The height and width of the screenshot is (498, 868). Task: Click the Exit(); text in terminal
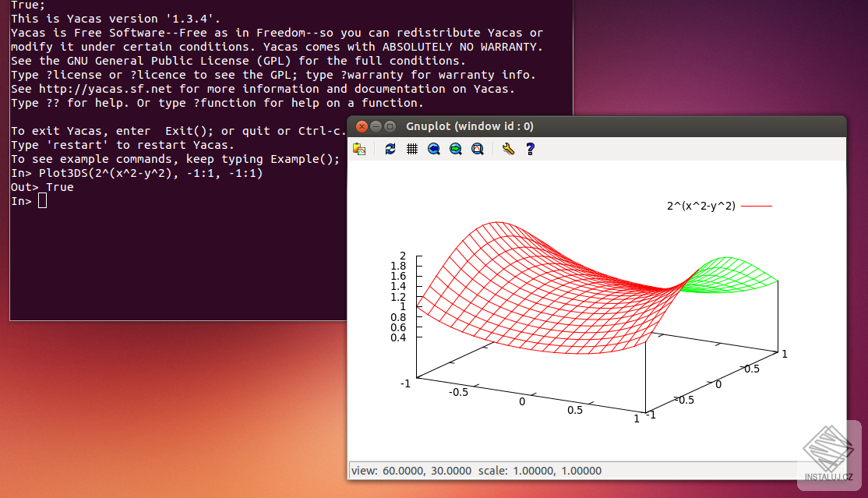(189, 131)
